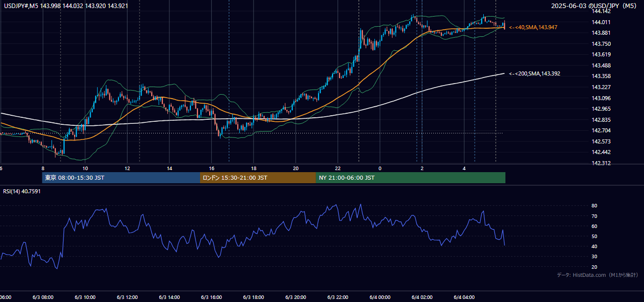Click the 6/3 12:00 date label at bottom
Screen dimensions: 644x302
(126, 297)
